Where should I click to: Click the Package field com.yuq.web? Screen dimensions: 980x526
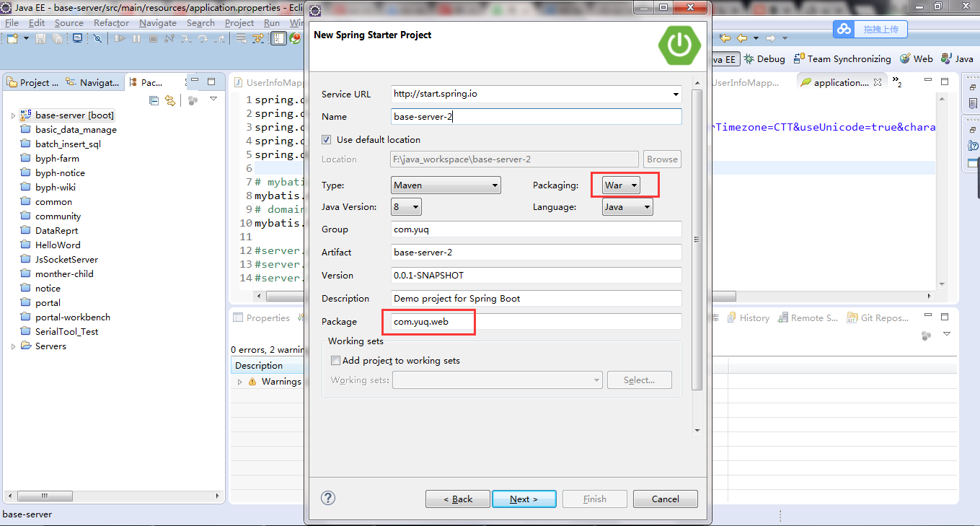point(536,321)
